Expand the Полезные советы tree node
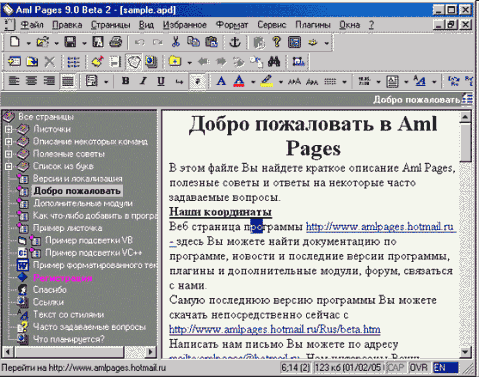Image resolution: width=479 pixels, height=377 pixels. coord(9,154)
